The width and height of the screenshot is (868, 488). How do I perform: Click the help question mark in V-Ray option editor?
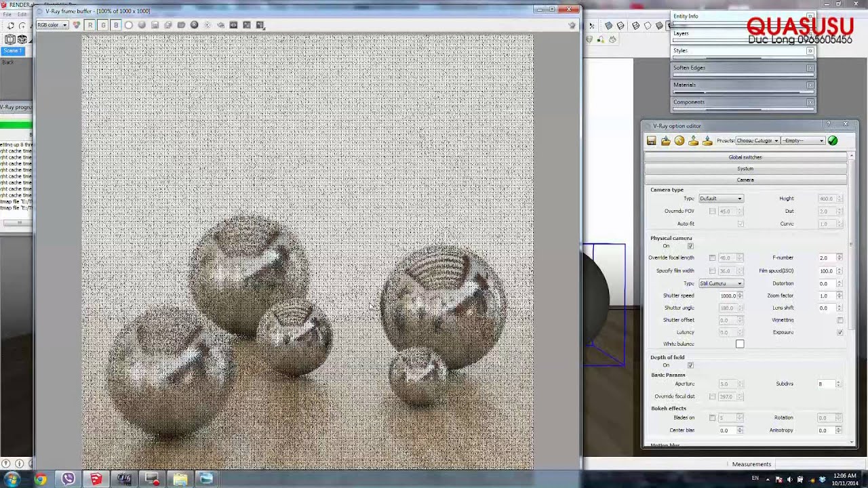click(x=829, y=125)
